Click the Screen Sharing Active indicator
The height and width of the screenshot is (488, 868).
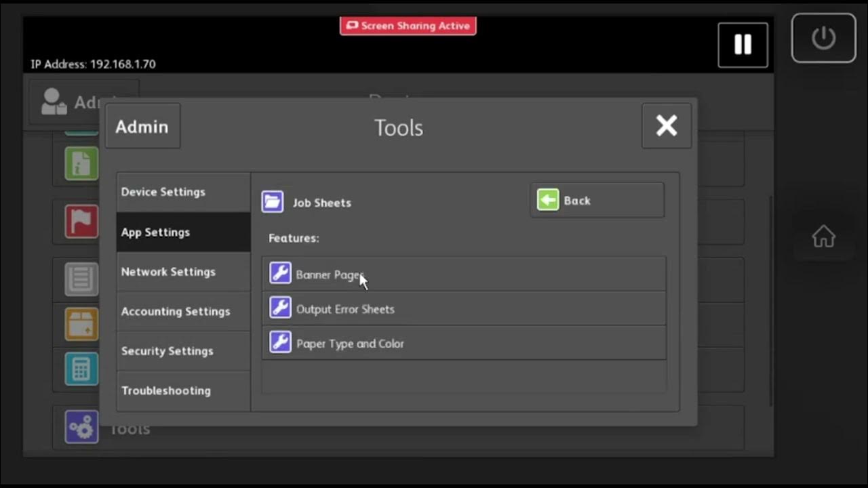[x=408, y=26]
